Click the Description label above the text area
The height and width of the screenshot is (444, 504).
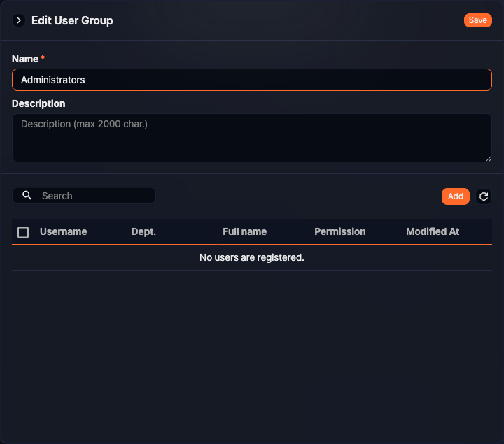coord(38,103)
